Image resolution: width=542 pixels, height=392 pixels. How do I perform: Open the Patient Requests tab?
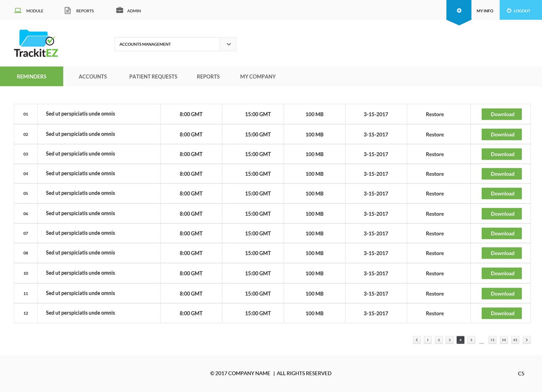tap(153, 77)
